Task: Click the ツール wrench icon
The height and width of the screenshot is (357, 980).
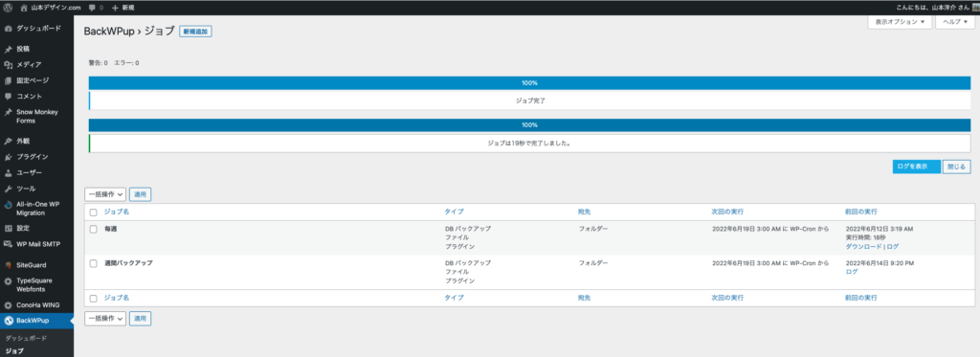Action: tap(8, 189)
